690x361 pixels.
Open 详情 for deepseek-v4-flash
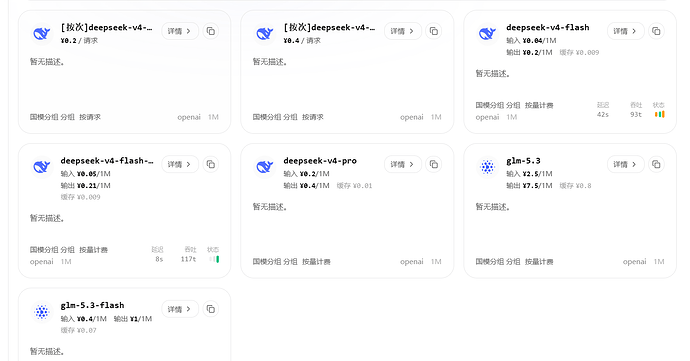coord(625,31)
